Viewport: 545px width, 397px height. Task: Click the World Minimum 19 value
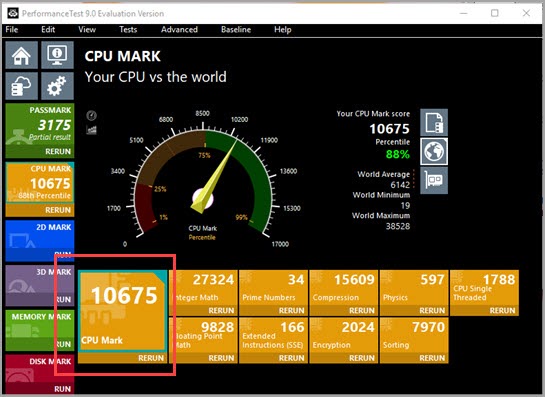point(405,205)
